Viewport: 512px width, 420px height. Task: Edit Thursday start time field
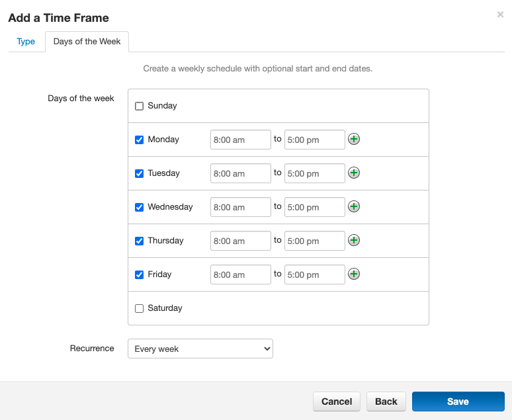(x=241, y=241)
